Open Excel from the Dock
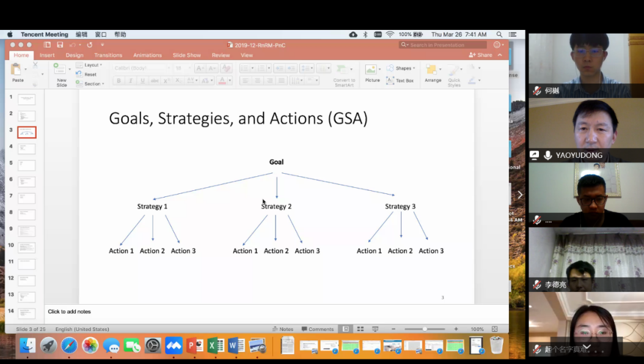The width and height of the screenshot is (644, 364). [216, 346]
